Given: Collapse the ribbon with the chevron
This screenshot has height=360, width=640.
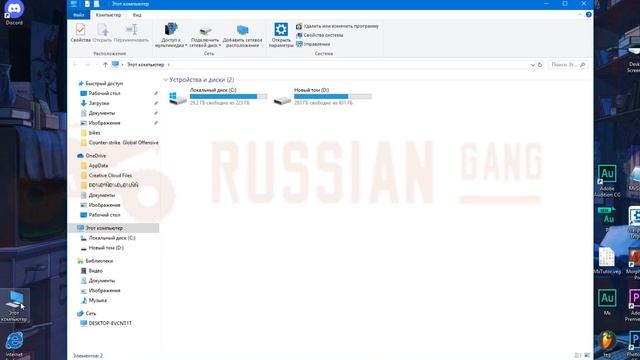Looking at the screenshot, I should point(580,15).
